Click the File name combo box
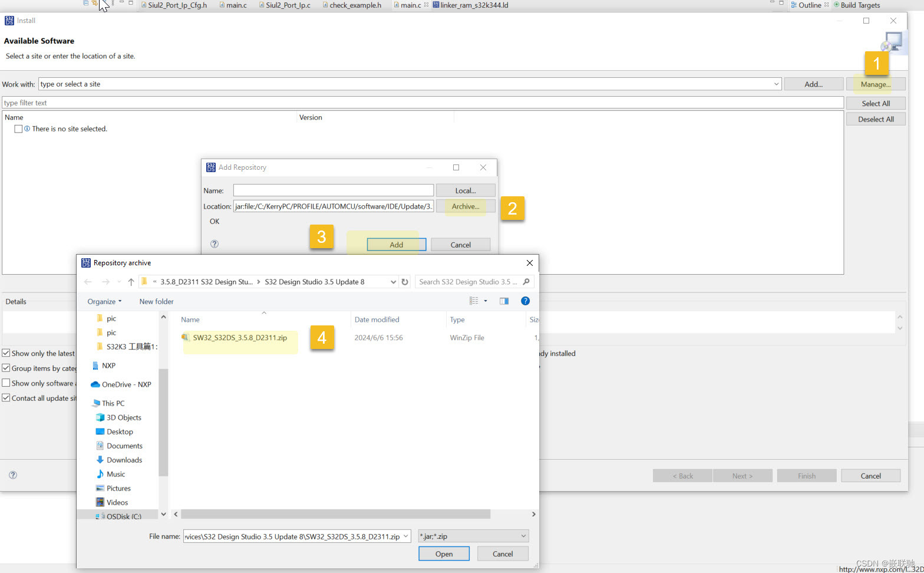924x573 pixels. (297, 536)
